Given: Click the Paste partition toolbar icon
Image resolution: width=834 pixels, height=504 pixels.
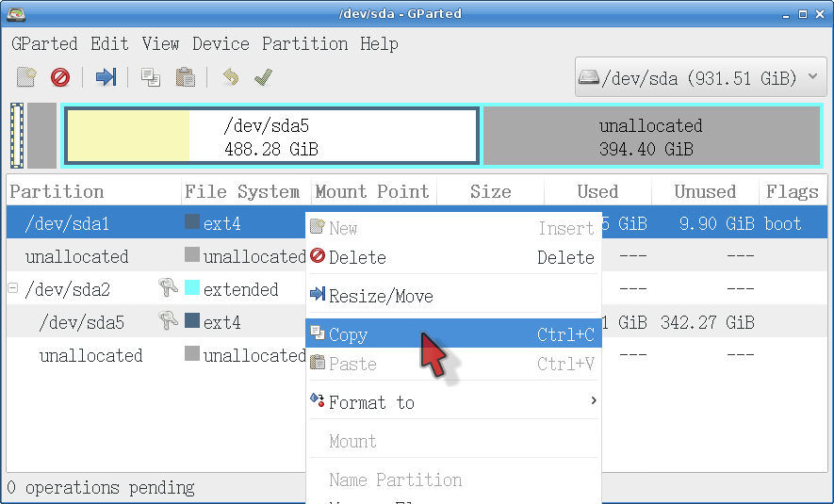Looking at the screenshot, I should pos(186,77).
